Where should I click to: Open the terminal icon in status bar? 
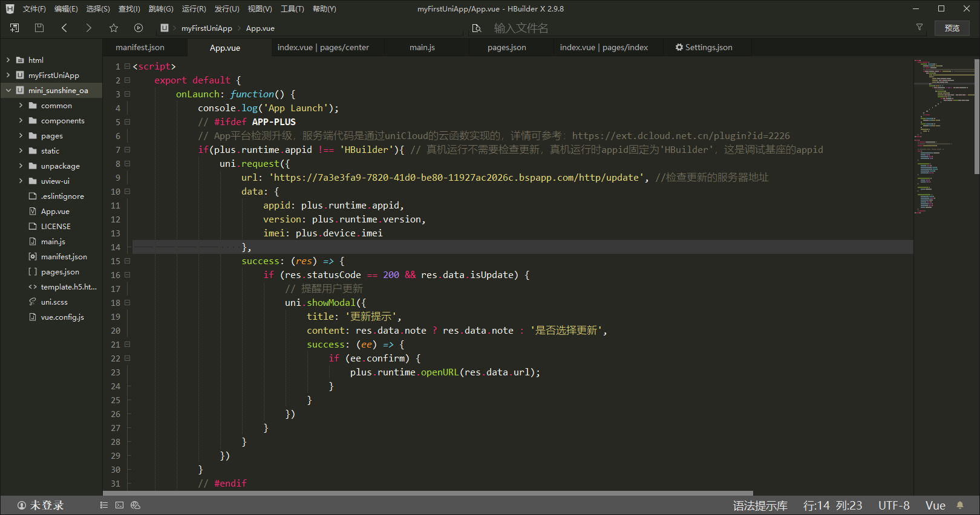tap(120, 505)
